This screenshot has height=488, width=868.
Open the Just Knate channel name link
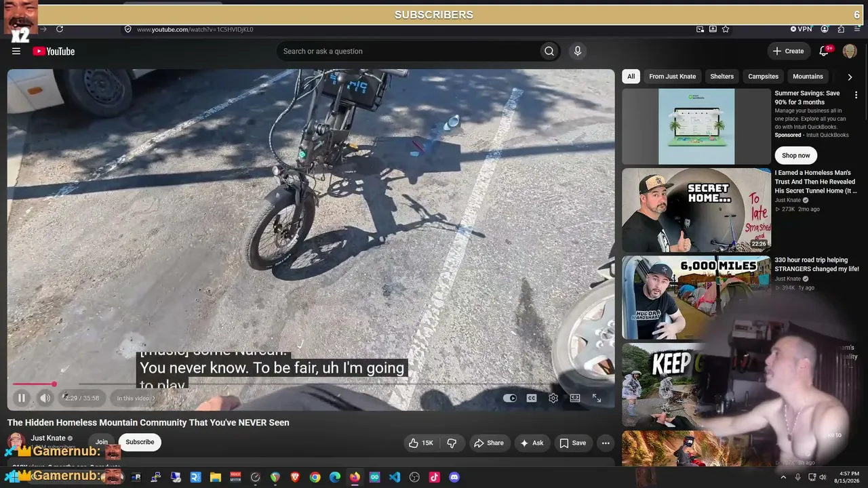(48, 438)
